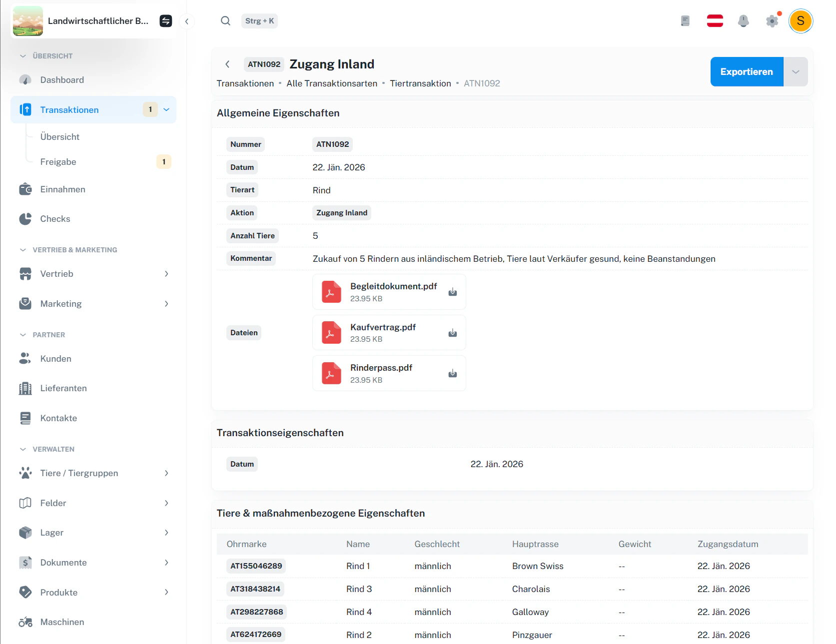The image size is (836, 644).
Task: Go back using the header back arrow
Action: [x=227, y=64]
